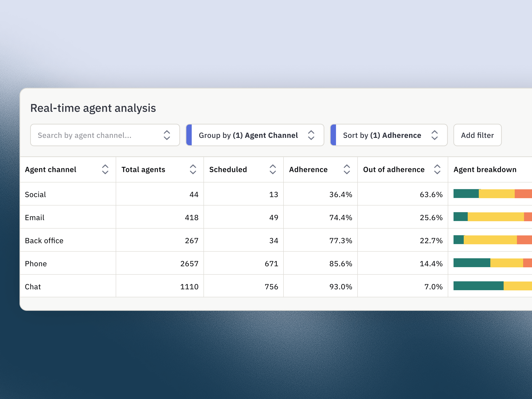Click the Phone channel name
The image size is (532, 399).
tap(36, 264)
